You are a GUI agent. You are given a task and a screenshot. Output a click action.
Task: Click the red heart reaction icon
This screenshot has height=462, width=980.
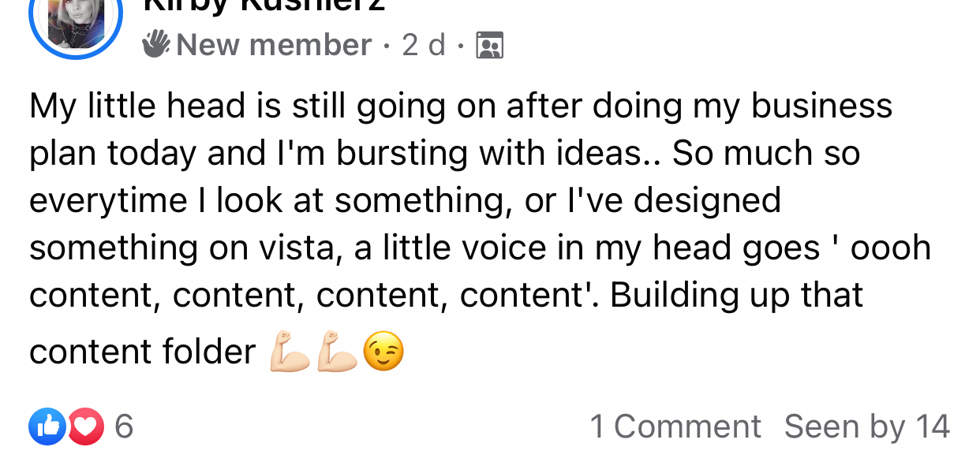(x=85, y=427)
